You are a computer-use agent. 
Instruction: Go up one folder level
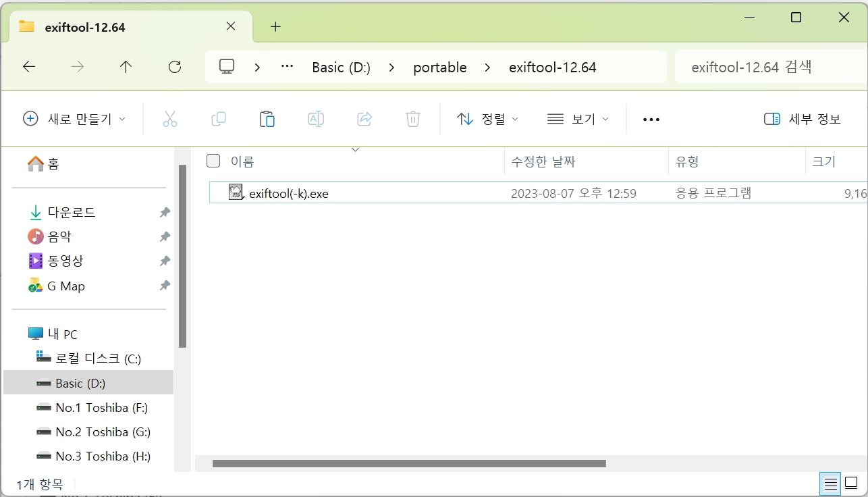tap(126, 67)
